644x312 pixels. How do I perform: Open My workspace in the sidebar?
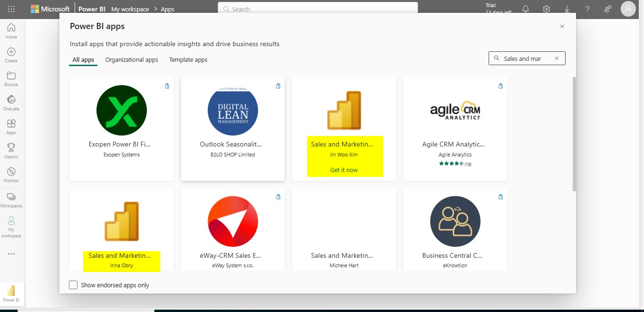click(x=11, y=227)
